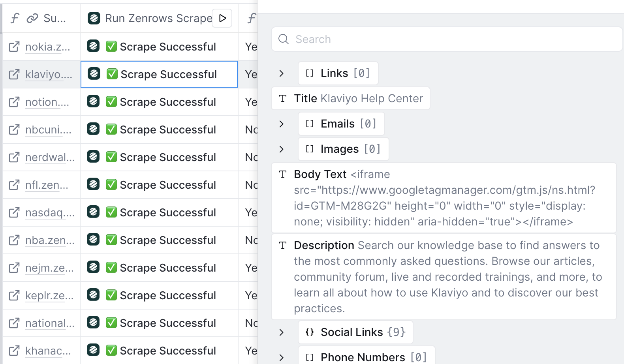Select the Description field
Image resolution: width=624 pixels, height=364 pixels.
coord(444,277)
